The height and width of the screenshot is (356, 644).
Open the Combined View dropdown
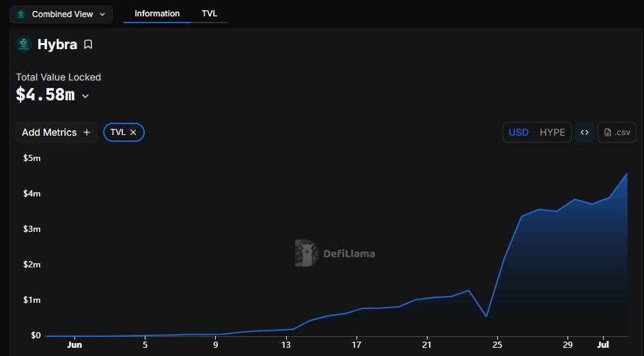coord(61,14)
